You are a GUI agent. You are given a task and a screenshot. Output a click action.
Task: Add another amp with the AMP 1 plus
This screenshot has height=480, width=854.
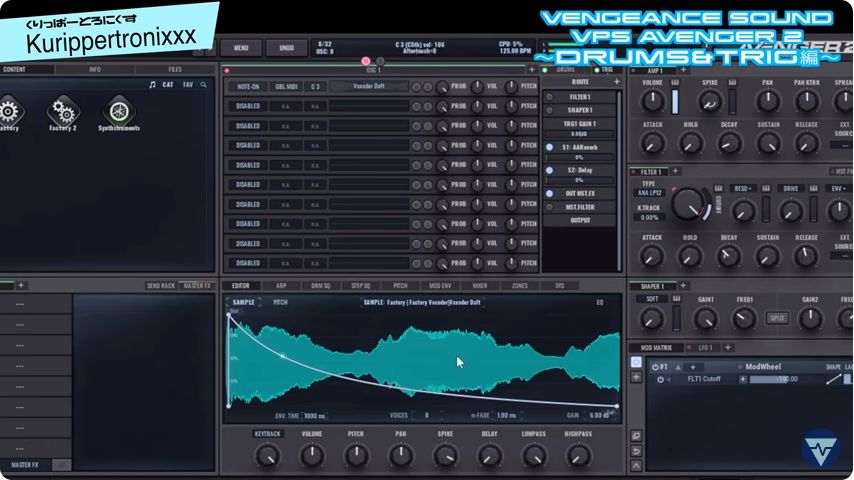click(684, 70)
